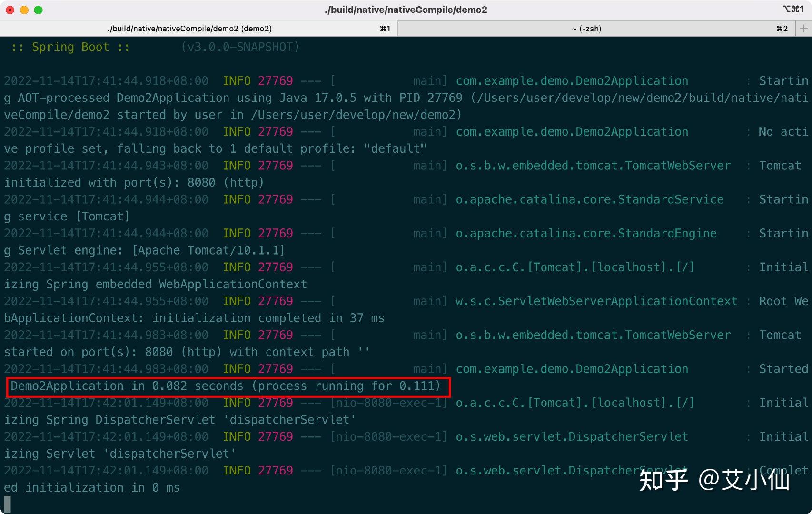The height and width of the screenshot is (514, 812).
Task: Click the yellow minimize window button
Action: point(24,10)
